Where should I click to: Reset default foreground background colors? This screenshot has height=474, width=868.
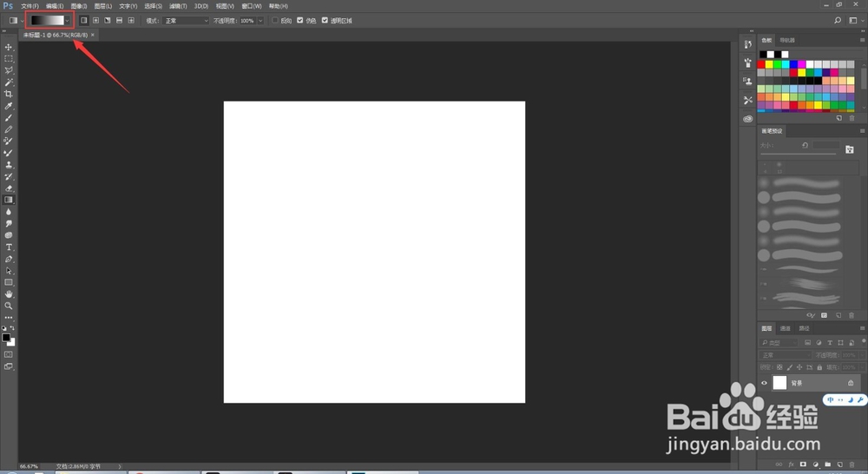pos(4,328)
